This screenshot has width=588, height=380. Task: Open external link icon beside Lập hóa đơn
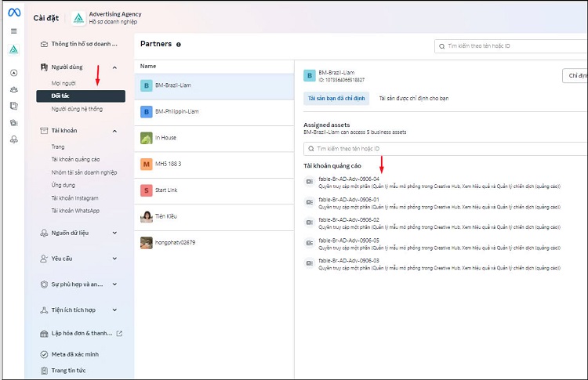click(119, 333)
